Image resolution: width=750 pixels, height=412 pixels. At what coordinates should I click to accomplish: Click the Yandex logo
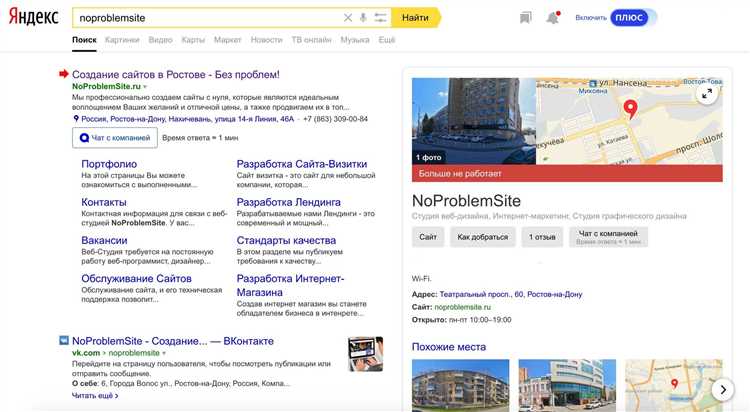34,18
